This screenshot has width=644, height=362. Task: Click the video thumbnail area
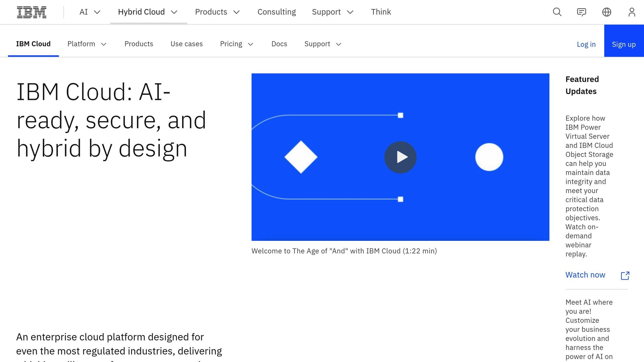(400, 157)
